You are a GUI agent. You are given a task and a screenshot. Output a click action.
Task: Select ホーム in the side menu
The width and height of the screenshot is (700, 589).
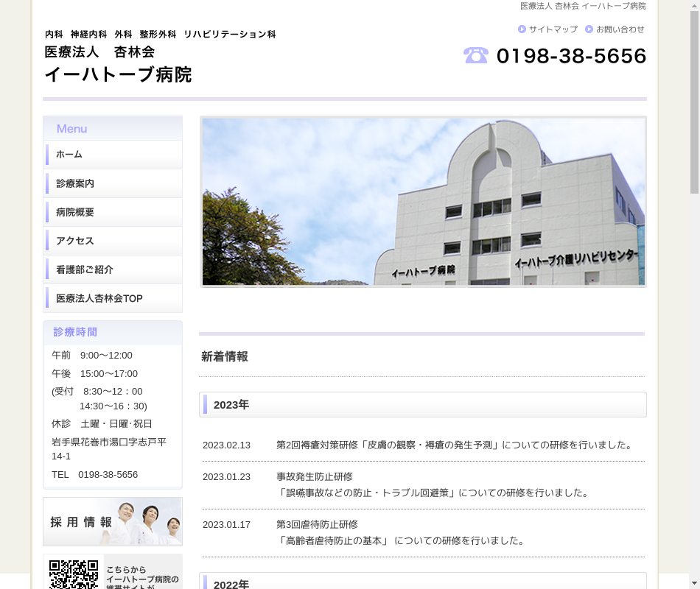(x=113, y=155)
